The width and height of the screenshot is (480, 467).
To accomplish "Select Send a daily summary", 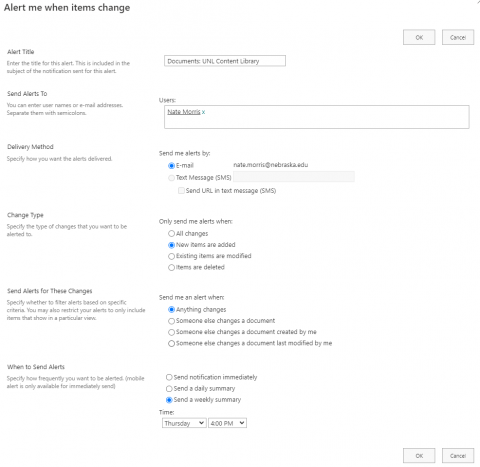I will (169, 388).
